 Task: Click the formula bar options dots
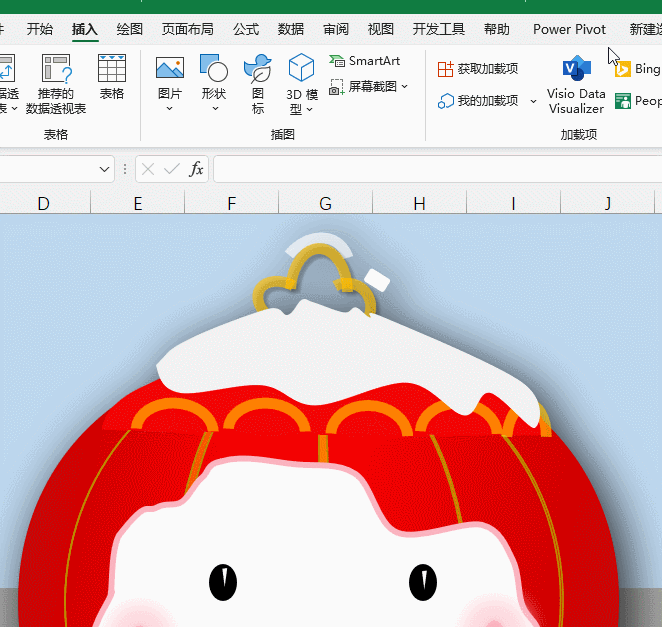coord(125,169)
